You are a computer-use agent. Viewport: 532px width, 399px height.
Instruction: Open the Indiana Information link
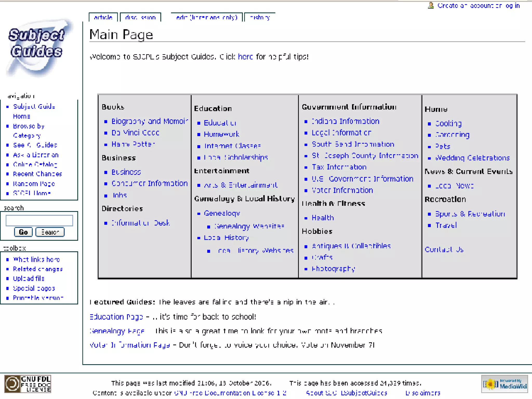click(345, 121)
